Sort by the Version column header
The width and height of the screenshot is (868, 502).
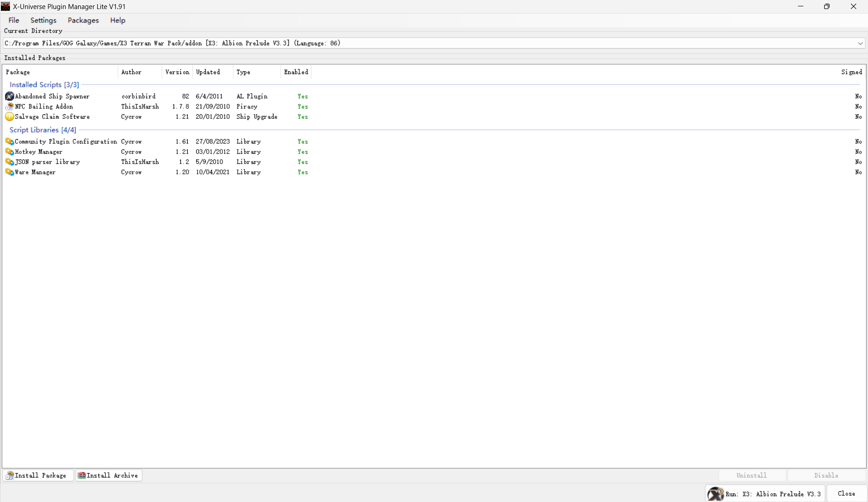177,72
